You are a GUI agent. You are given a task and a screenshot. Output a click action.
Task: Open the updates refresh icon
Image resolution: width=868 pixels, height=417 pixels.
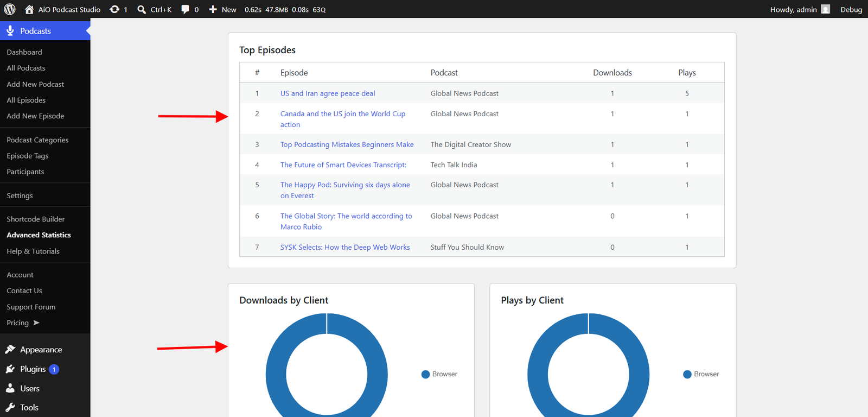pos(114,9)
